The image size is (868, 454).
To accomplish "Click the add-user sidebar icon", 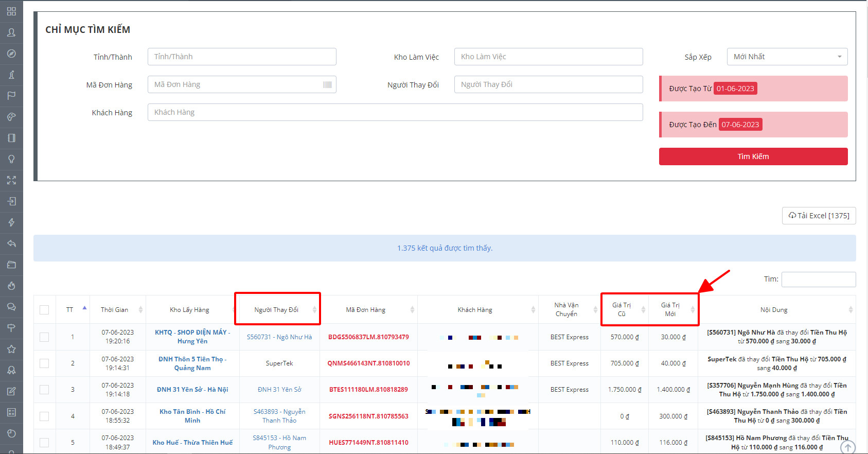I will pos(11,32).
